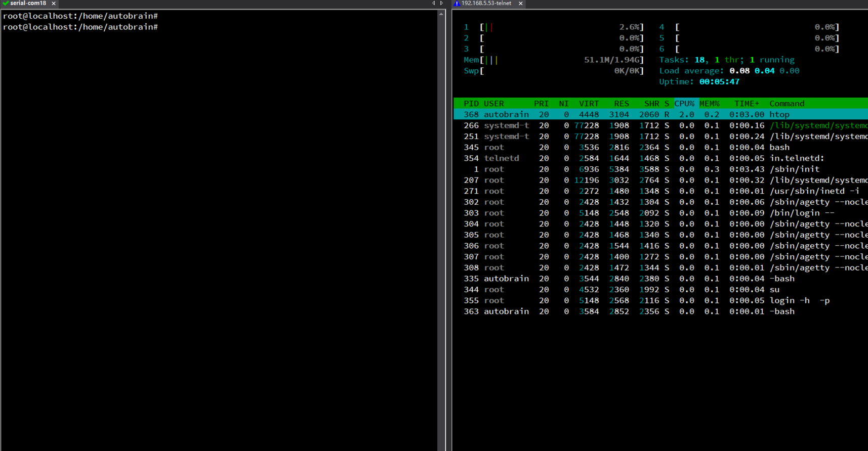Click the left tab-scroll arrow
Viewport: 868px width, 451px height.
(433, 4)
